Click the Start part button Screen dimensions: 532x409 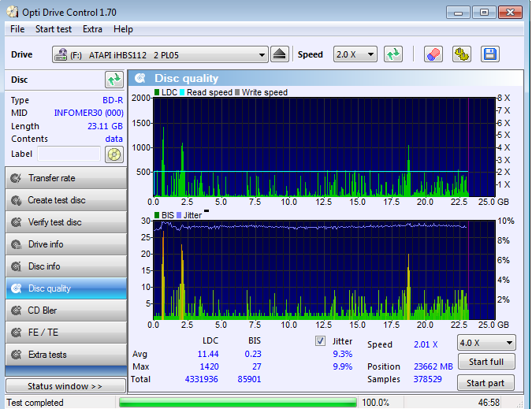[x=485, y=383]
